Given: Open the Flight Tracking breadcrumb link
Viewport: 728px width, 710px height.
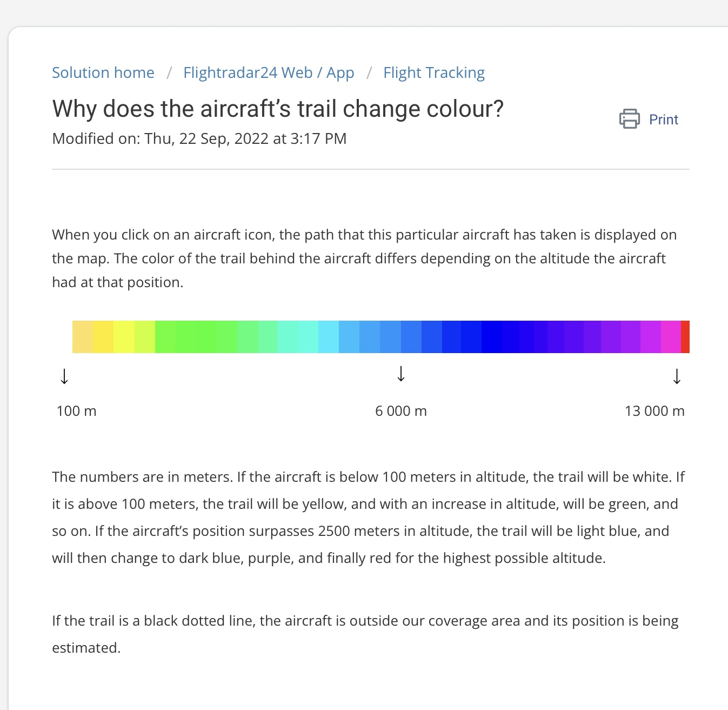Looking at the screenshot, I should coord(434,72).
